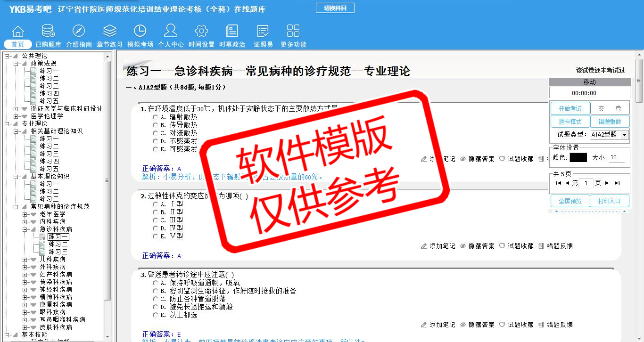The height and width of the screenshot is (342, 644).
Task: Select option A 辐射散热 for question 1
Action: [155, 117]
